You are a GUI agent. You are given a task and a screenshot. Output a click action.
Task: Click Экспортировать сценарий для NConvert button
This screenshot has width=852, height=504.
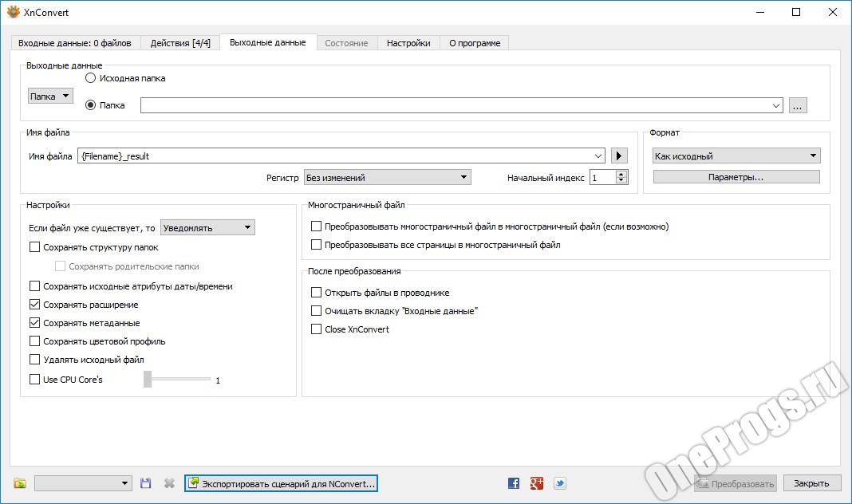coord(281,483)
